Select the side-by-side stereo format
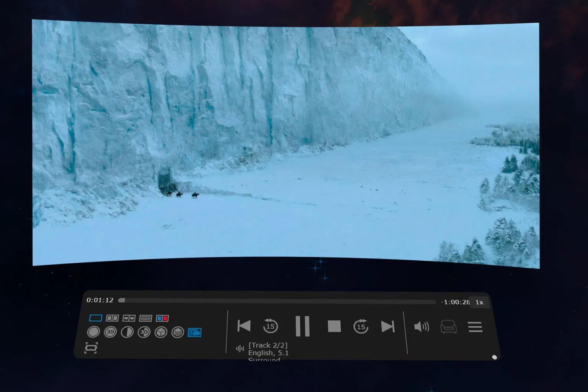The image size is (588, 392). [112, 318]
